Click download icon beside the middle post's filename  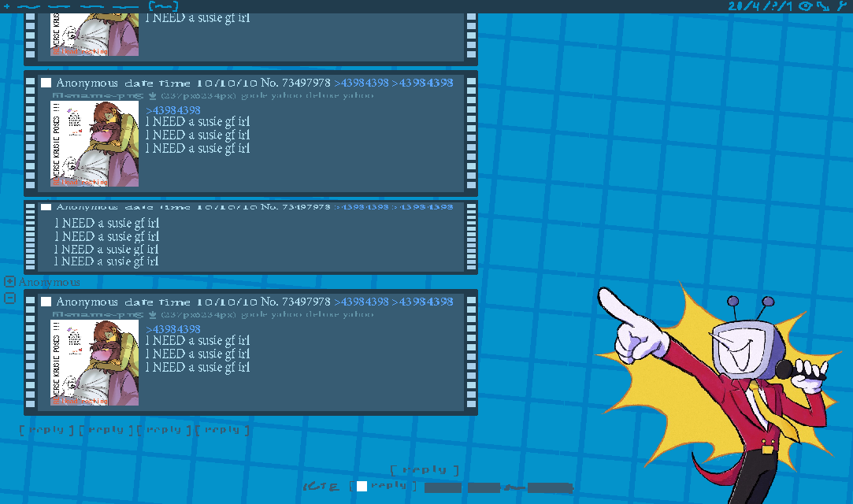coord(153,96)
